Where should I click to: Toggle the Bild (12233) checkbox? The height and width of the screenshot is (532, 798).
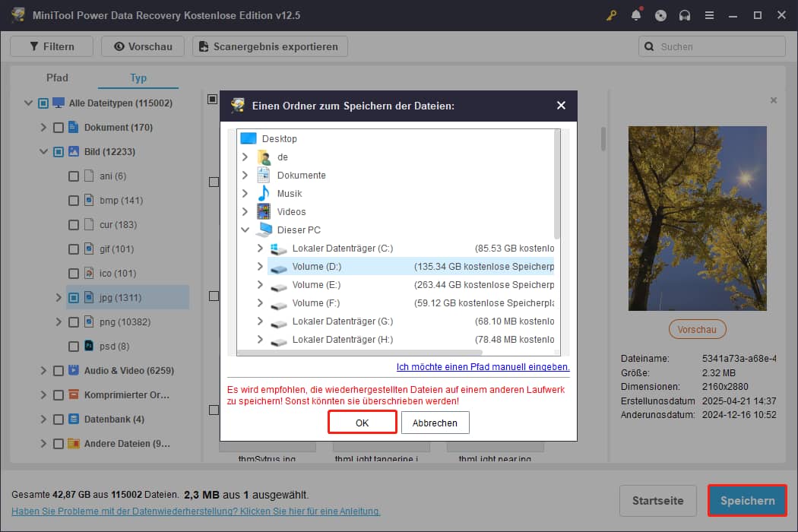[59, 152]
